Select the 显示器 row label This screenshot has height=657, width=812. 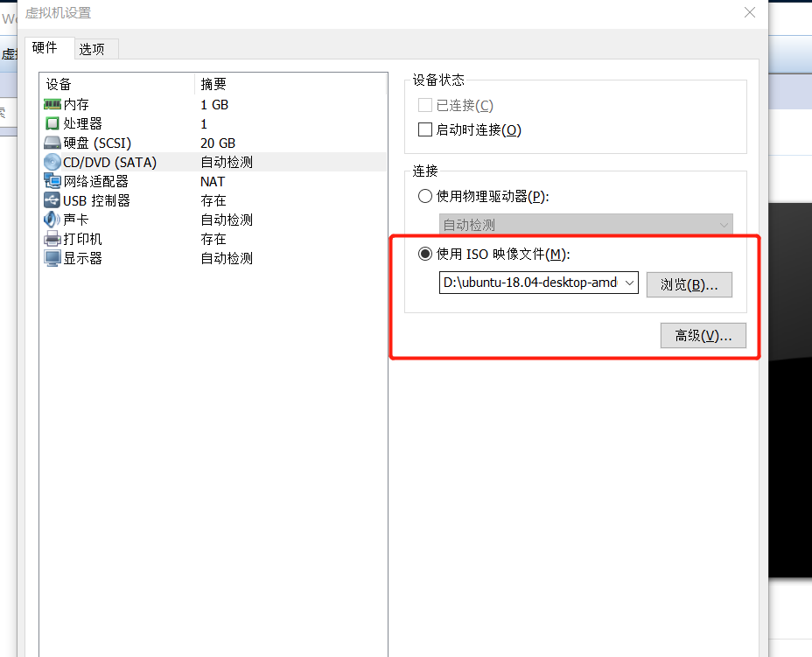click(83, 258)
